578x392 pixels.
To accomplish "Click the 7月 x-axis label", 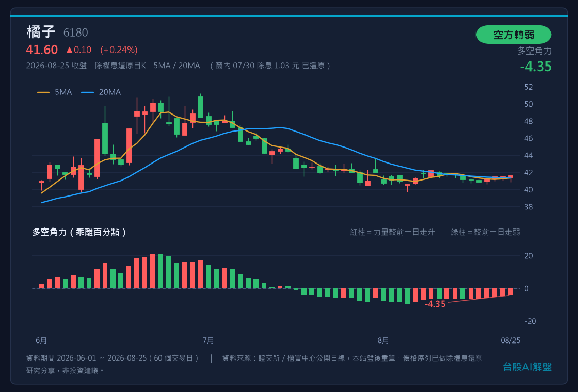I will 208,340.
